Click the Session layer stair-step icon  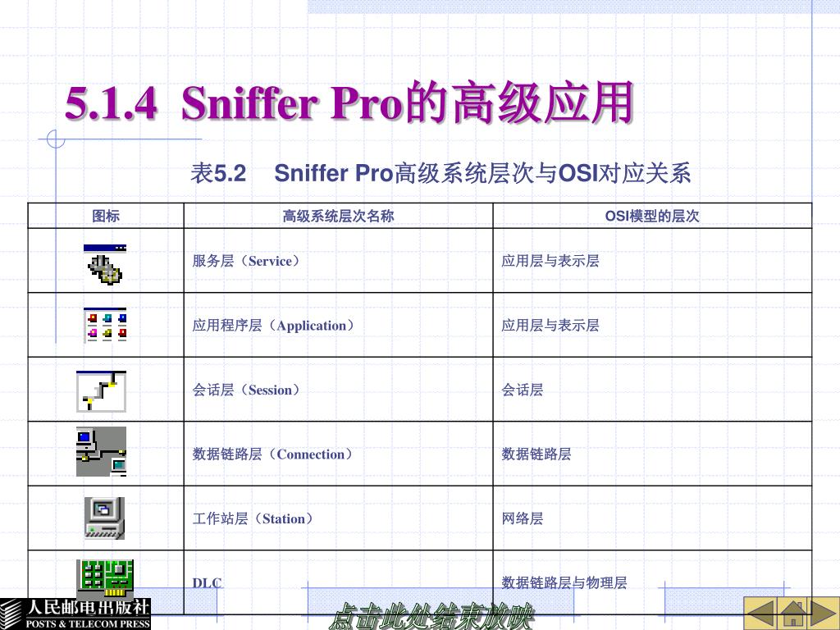point(101,391)
